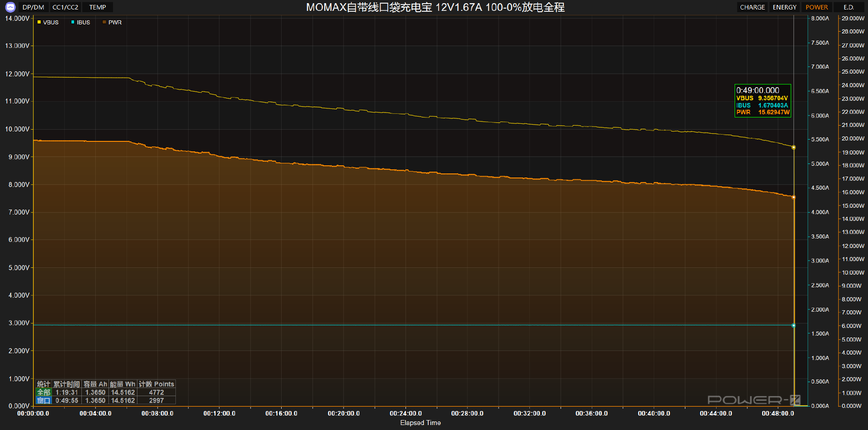The height and width of the screenshot is (430, 868).
Task: Click the tooltip VBUS value 9.356704V
Action: 773,98
